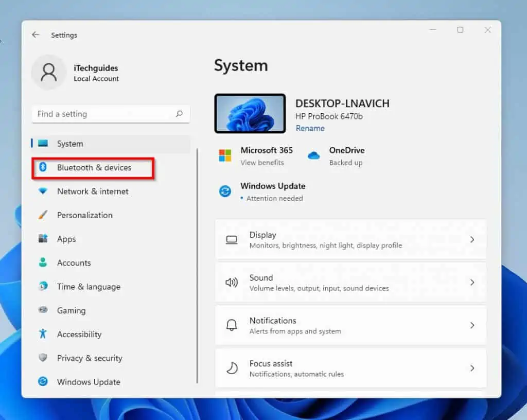The width and height of the screenshot is (527, 420).
Task: Open Focus assist using its chevron
Action: 472,368
